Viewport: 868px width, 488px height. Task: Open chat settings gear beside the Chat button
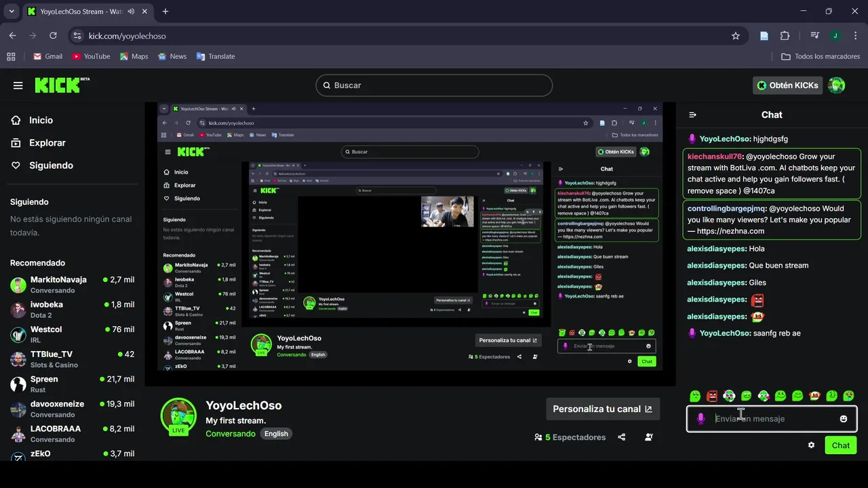[811, 445]
